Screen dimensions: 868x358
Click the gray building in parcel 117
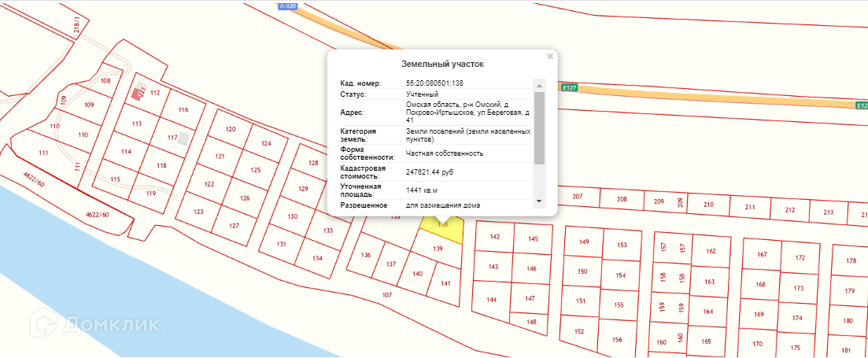183,138
